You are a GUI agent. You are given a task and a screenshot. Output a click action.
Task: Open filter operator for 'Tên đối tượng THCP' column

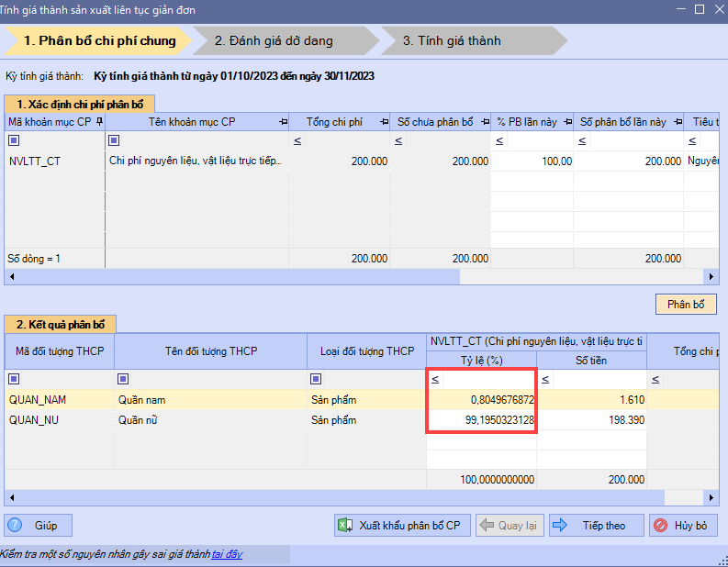pyautogui.click(x=123, y=379)
